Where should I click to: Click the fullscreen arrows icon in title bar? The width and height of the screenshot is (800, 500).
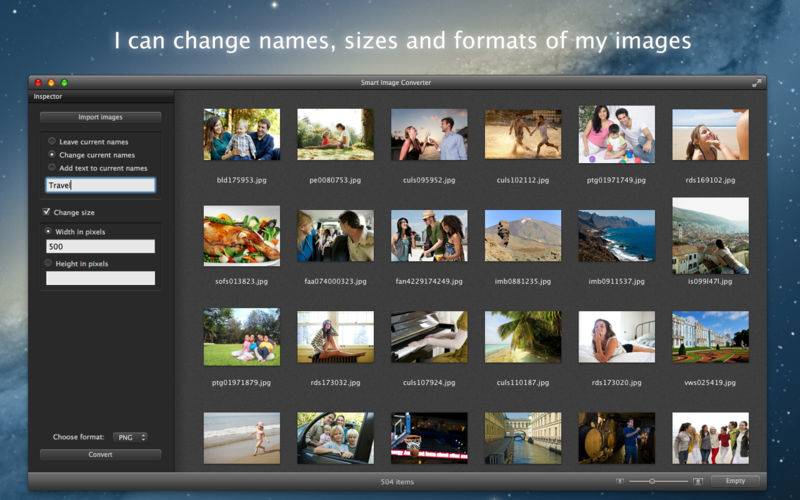[756, 83]
